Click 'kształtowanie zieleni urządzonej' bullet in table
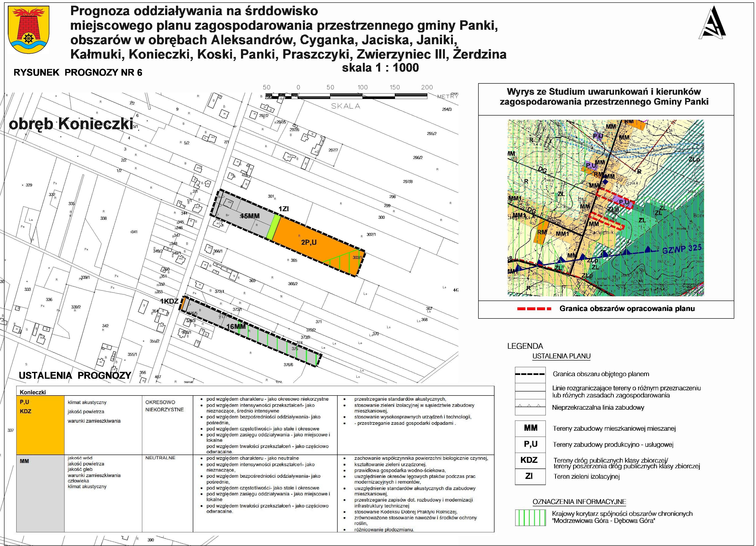This screenshot has width=756, height=546. 390,464
